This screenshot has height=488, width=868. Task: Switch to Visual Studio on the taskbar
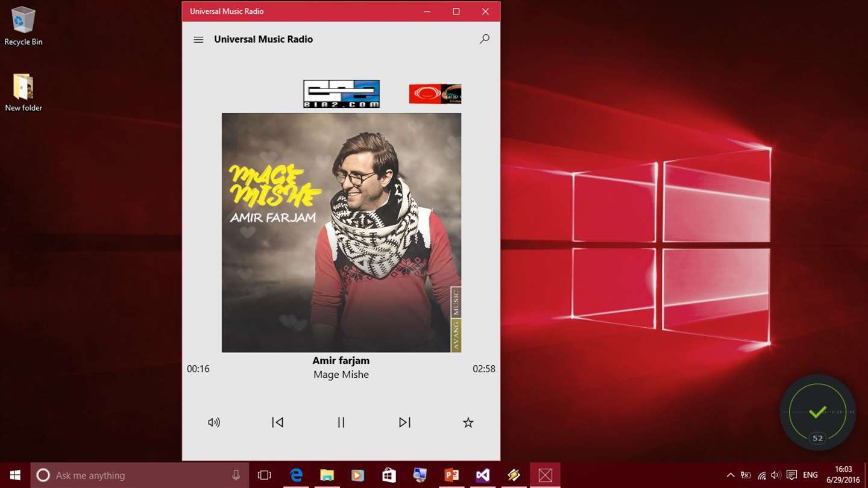(483, 475)
